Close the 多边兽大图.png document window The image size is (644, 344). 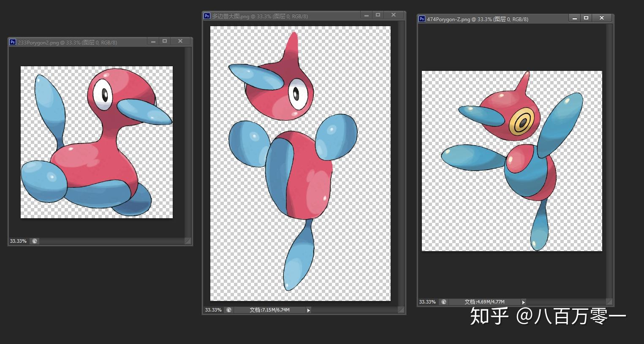[394, 15]
